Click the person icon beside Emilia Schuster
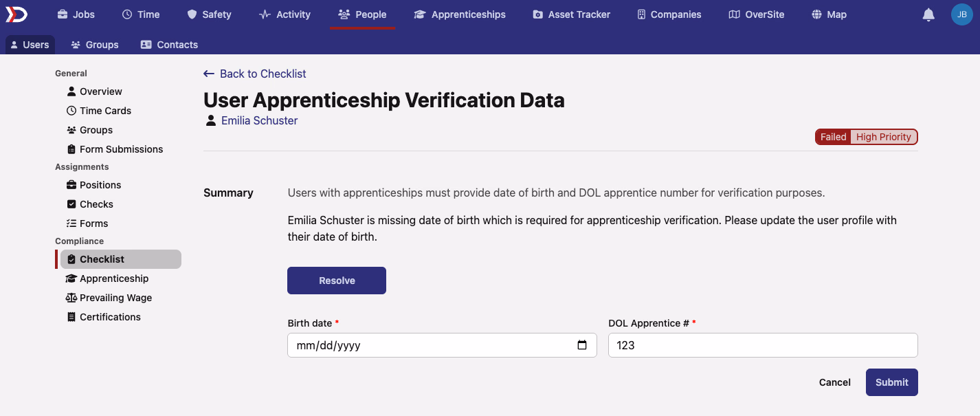The width and height of the screenshot is (980, 416). (x=211, y=120)
